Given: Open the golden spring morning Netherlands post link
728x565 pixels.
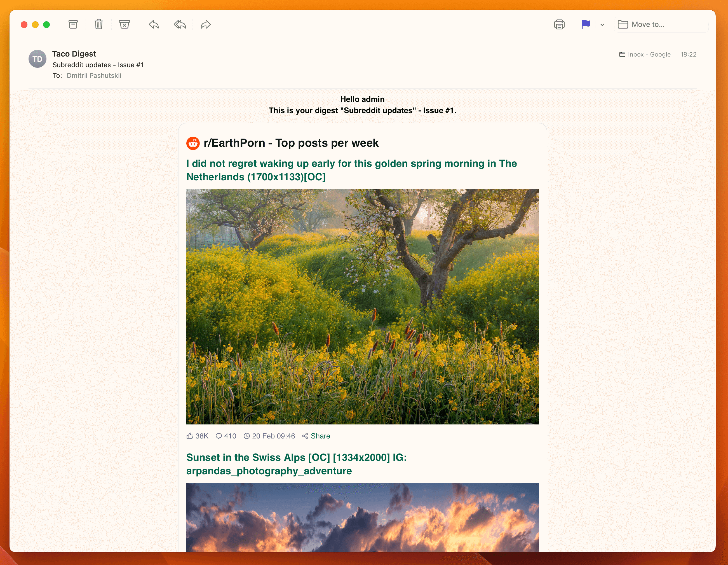Looking at the screenshot, I should pyautogui.click(x=352, y=170).
